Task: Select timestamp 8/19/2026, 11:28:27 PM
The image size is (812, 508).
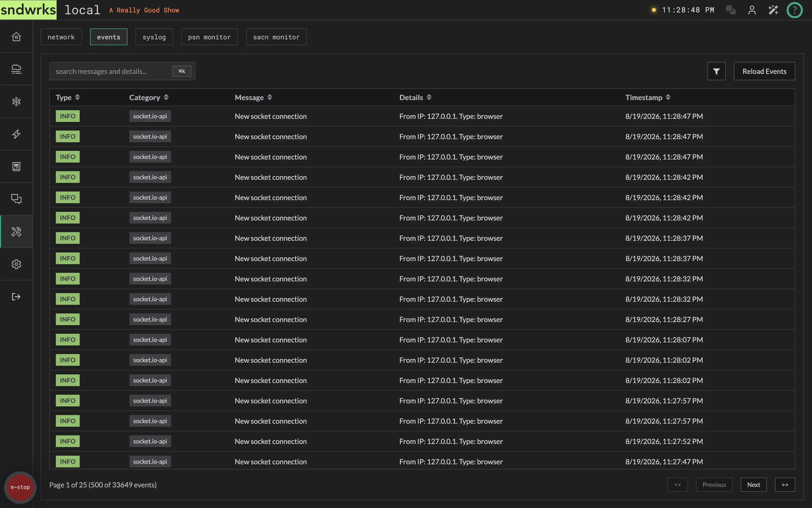Action: [x=664, y=320]
